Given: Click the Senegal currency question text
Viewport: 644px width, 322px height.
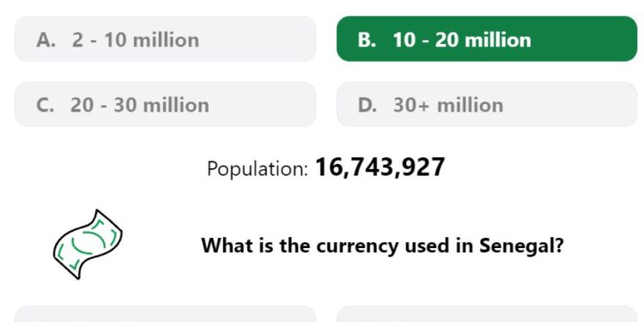Looking at the screenshot, I should point(382,246).
